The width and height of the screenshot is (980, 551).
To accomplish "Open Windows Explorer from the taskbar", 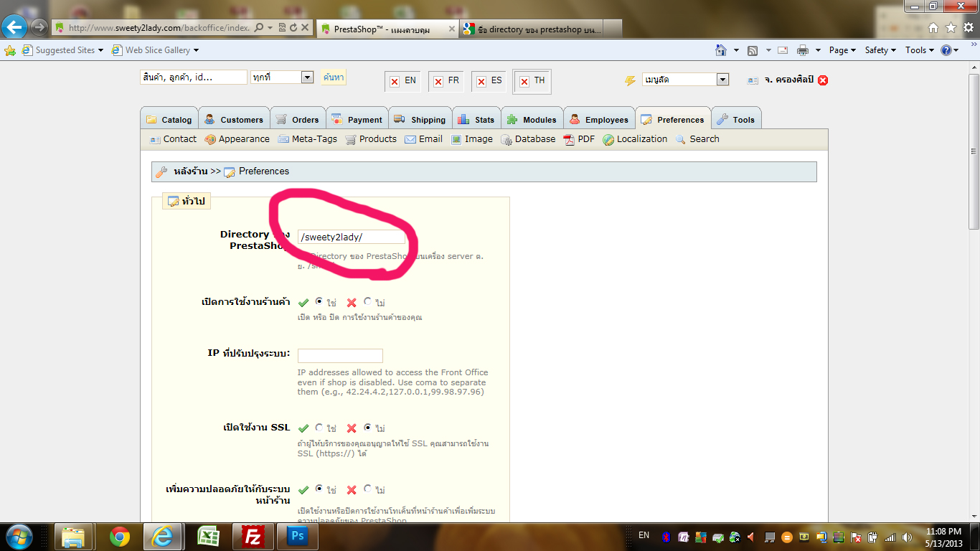I will click(x=75, y=537).
